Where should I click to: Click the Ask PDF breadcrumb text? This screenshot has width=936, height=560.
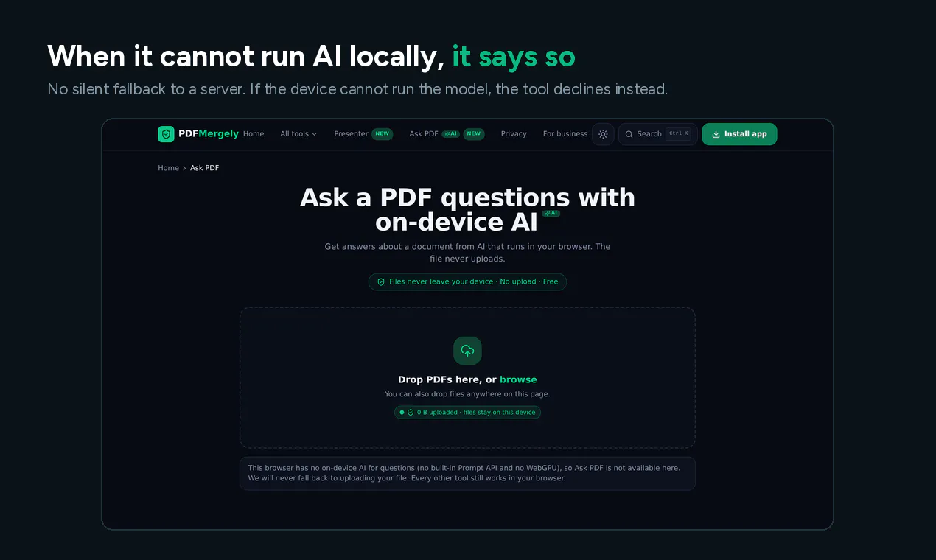pos(205,168)
